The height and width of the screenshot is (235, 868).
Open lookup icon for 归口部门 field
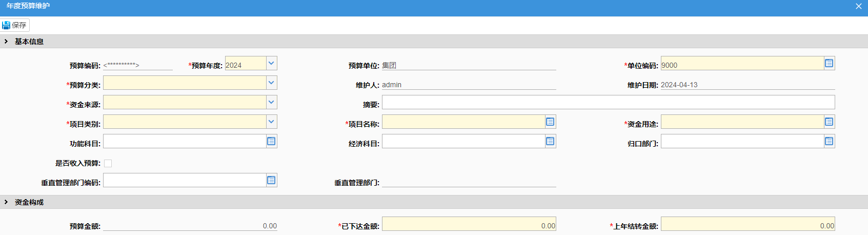[x=829, y=141]
